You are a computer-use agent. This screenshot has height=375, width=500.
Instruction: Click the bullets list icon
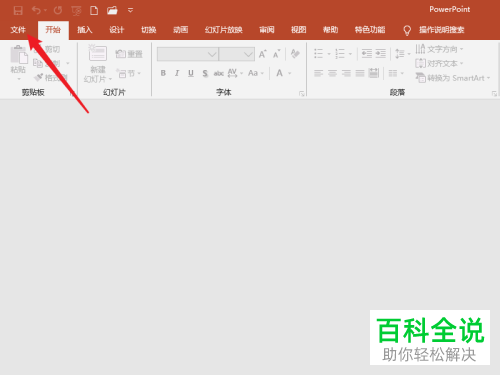point(319,54)
